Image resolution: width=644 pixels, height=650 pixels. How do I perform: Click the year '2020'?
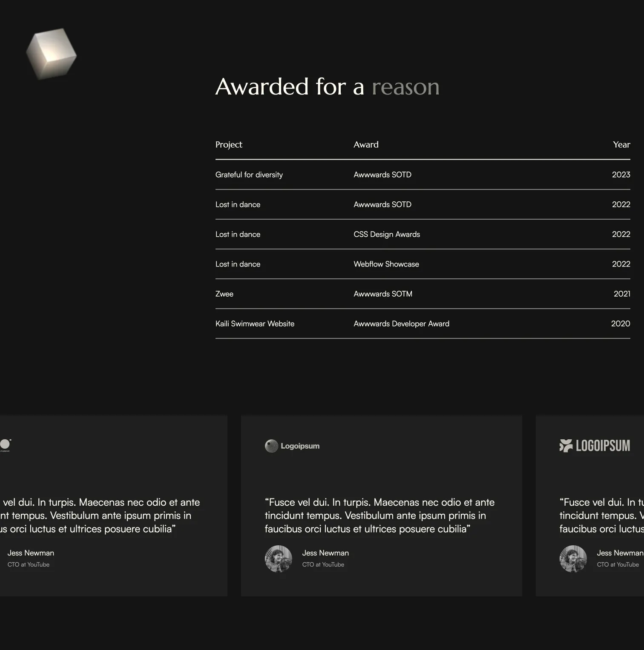621,324
